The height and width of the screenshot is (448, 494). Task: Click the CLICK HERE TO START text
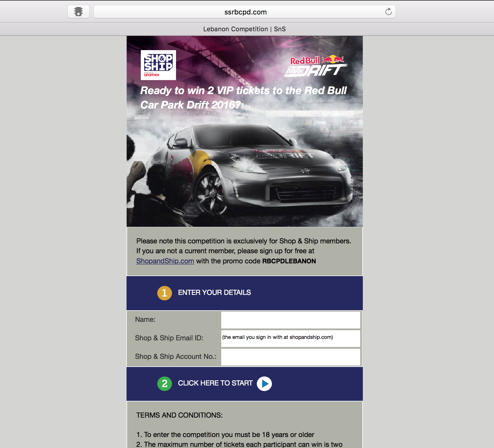(x=215, y=383)
